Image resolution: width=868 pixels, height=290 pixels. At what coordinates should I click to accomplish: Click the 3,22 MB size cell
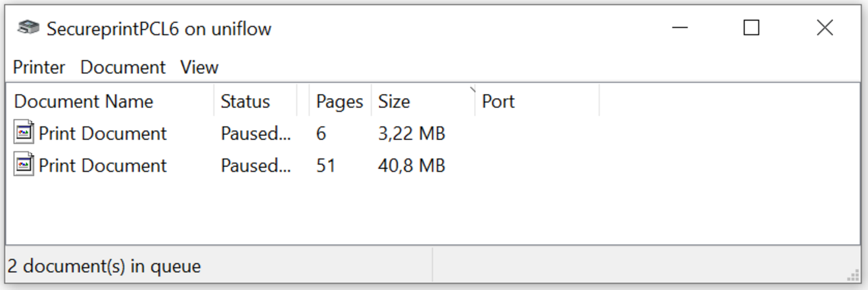point(412,133)
